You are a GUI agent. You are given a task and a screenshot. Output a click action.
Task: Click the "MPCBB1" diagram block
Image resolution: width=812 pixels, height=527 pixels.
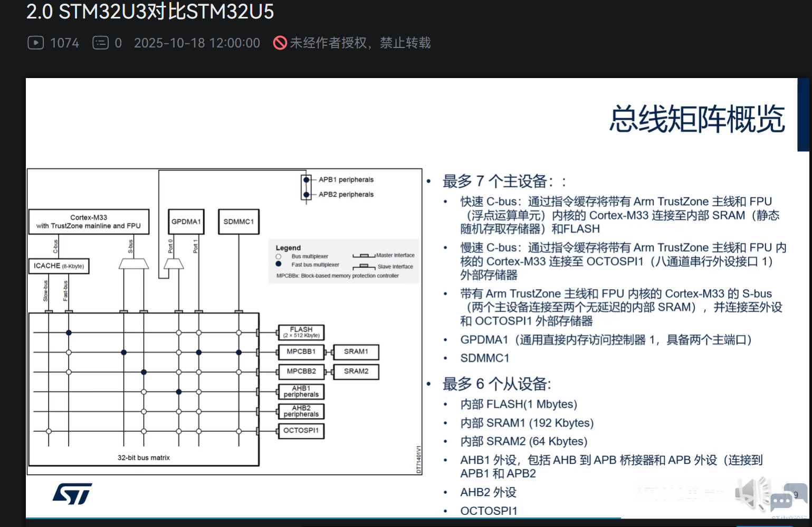click(301, 351)
